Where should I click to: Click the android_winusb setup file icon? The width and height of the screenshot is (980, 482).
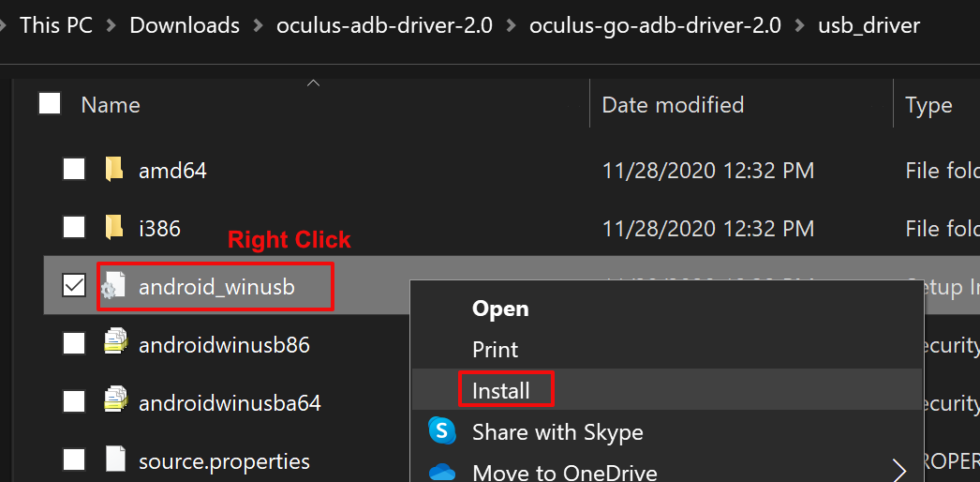click(x=114, y=287)
